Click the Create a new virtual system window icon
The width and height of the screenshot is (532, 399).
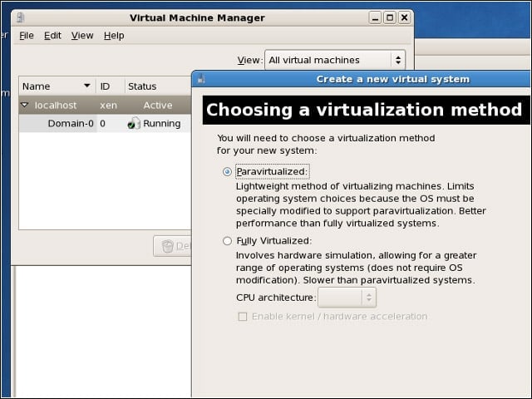click(201, 79)
